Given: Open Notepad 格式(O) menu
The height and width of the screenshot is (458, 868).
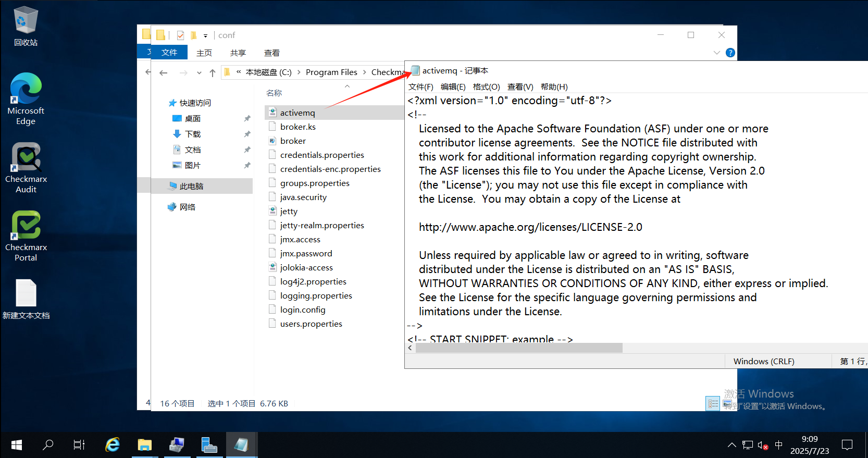Looking at the screenshot, I should [x=487, y=87].
